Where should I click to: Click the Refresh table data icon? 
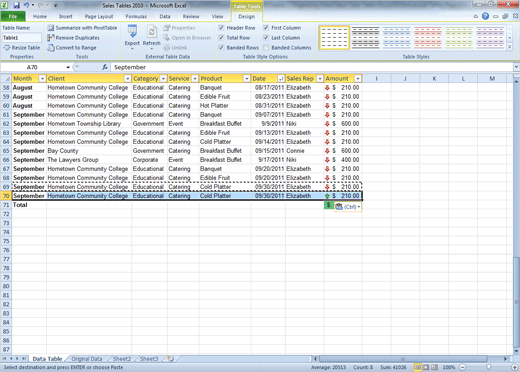[152, 32]
